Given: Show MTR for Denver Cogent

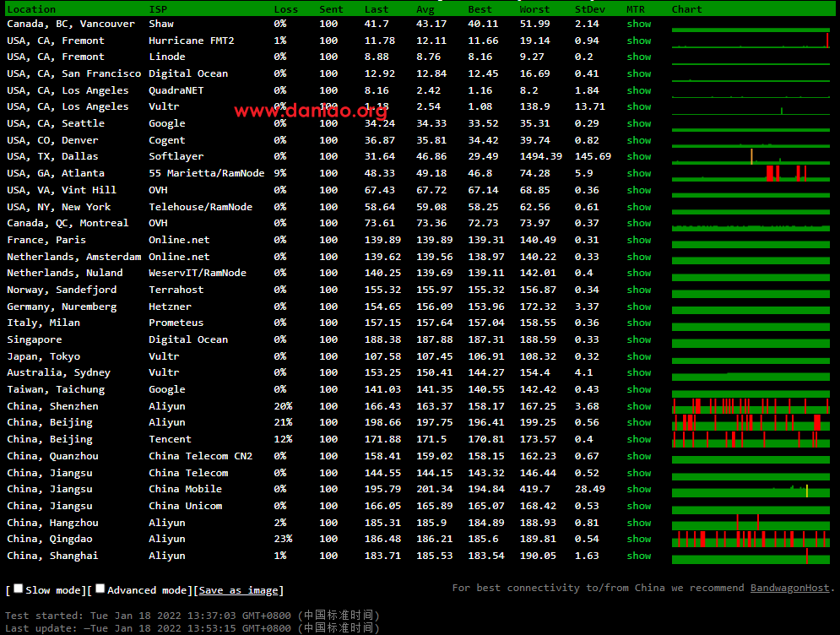Looking at the screenshot, I should [x=639, y=140].
